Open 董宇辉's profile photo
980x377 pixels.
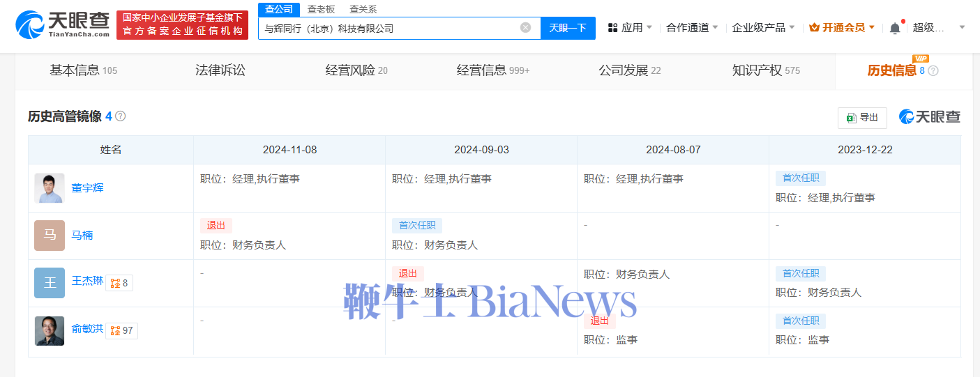(50, 188)
